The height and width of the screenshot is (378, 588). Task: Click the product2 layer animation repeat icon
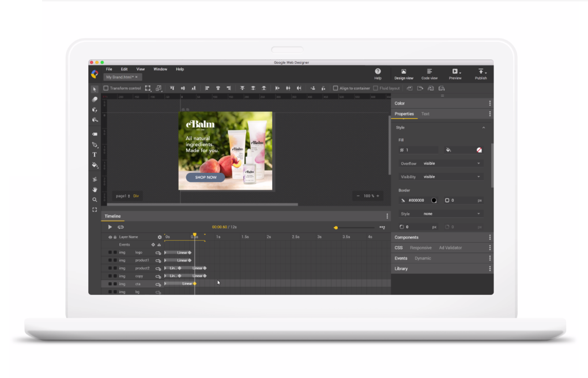pyautogui.click(x=159, y=269)
